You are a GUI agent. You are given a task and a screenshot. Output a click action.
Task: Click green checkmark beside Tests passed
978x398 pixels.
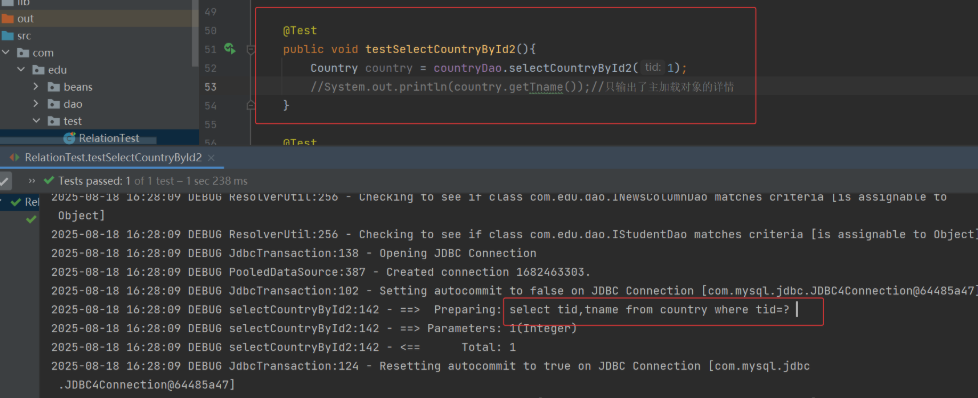click(49, 181)
